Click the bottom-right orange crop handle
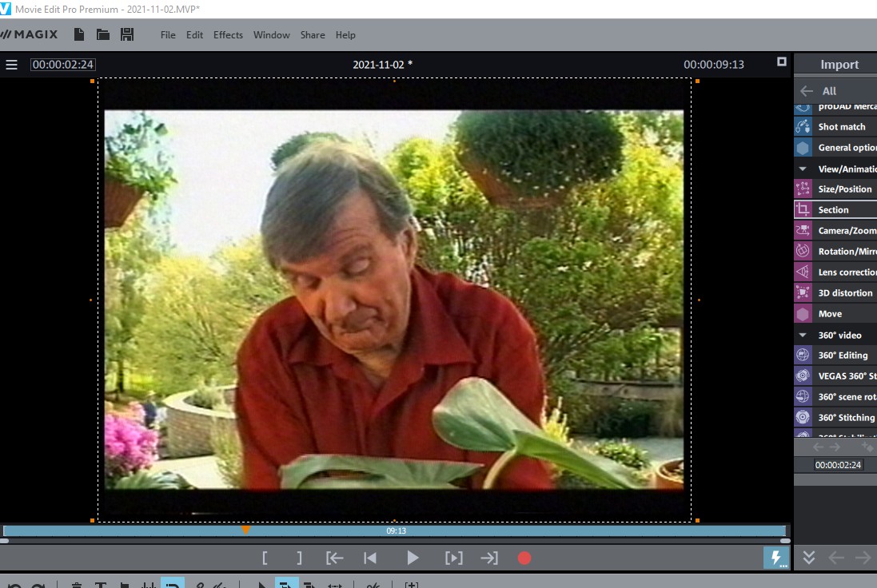The height and width of the screenshot is (588, 877). coord(697,520)
